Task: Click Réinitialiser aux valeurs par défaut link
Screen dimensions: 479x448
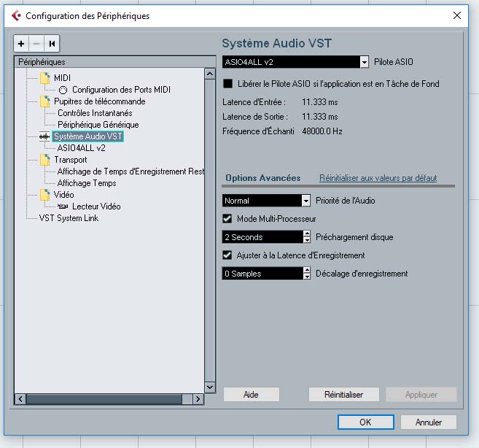Action: (x=378, y=178)
